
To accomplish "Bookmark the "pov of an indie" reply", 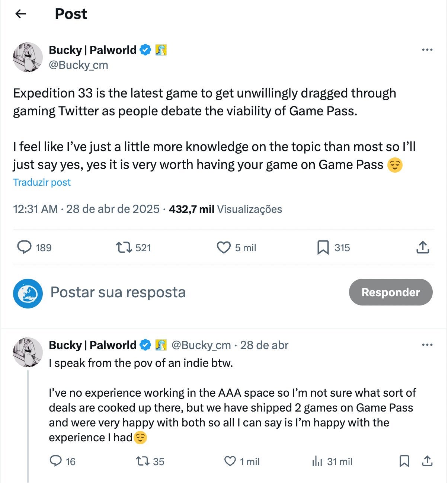I will tap(404, 461).
